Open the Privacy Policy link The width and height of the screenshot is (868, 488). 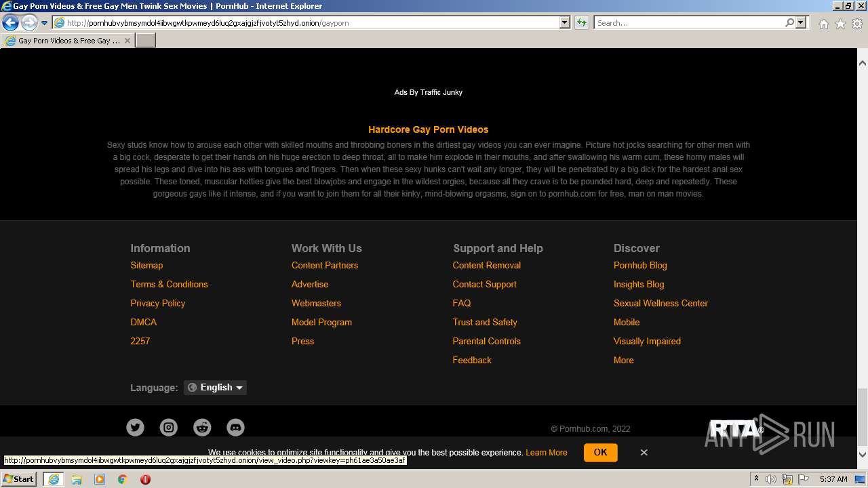click(157, 303)
